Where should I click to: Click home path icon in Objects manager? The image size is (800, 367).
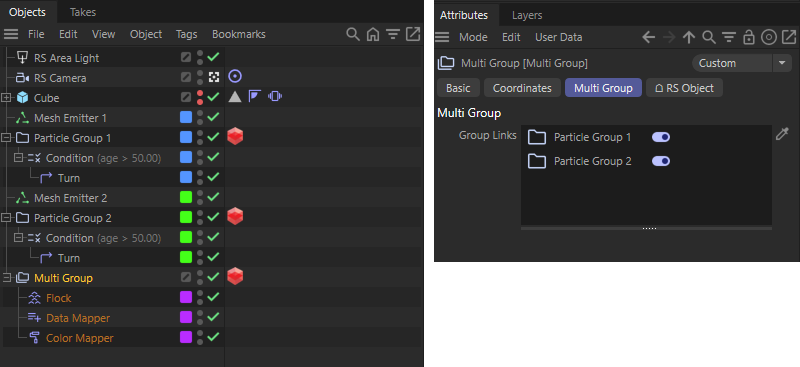point(373,34)
